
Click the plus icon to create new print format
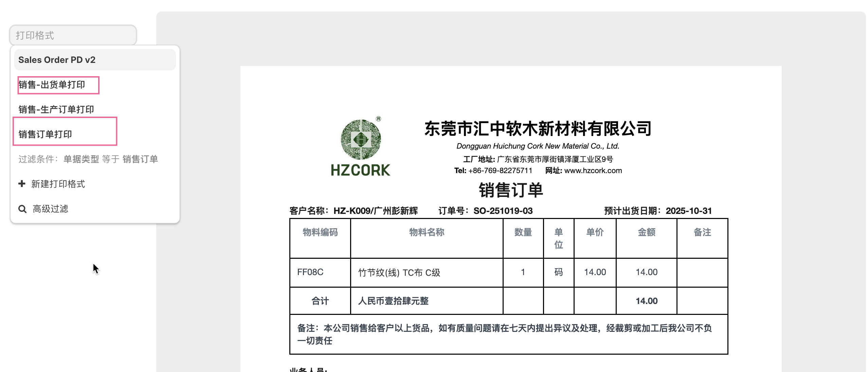(22, 184)
